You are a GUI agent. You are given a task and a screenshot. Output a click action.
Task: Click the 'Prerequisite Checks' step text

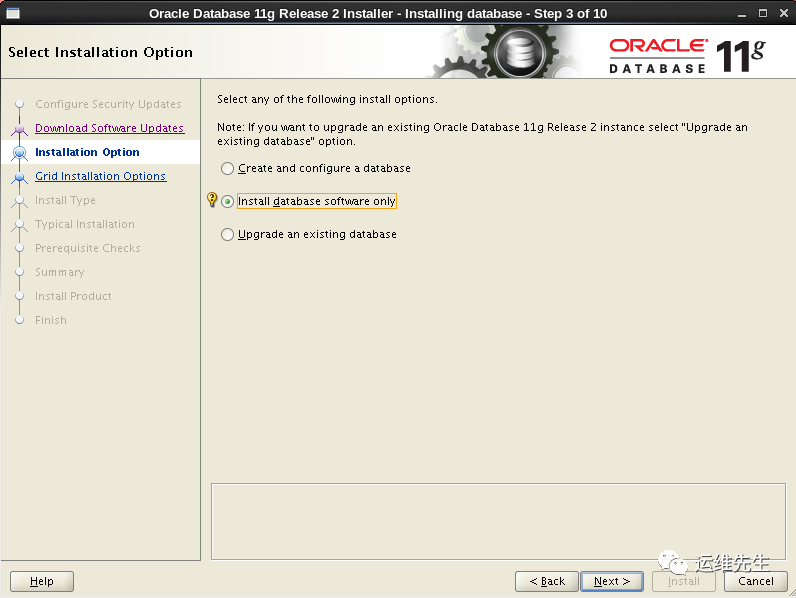(87, 248)
